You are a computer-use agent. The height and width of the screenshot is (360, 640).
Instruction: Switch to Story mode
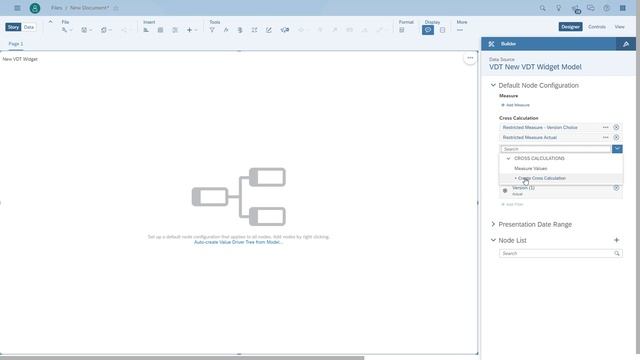click(13, 27)
